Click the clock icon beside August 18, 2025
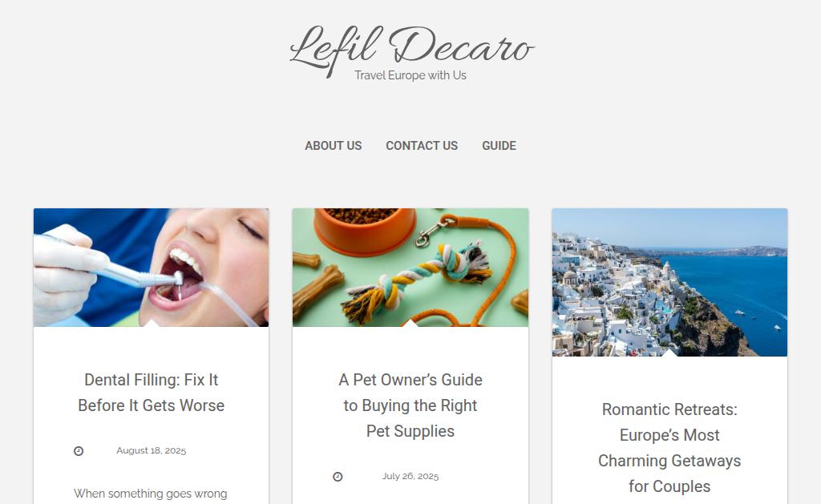821x504 pixels. (x=79, y=450)
